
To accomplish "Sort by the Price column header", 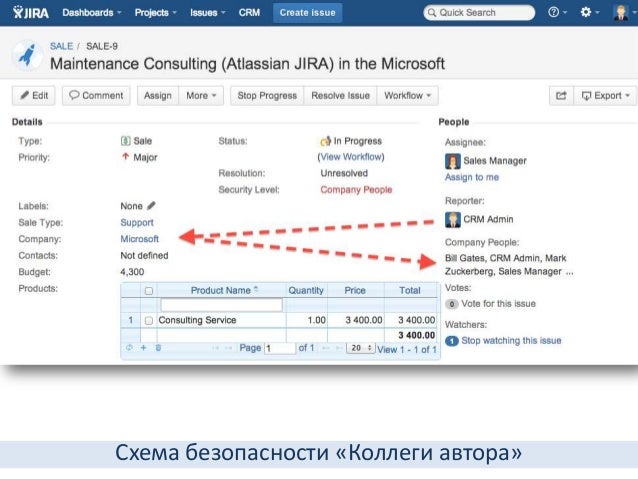I will [x=355, y=290].
